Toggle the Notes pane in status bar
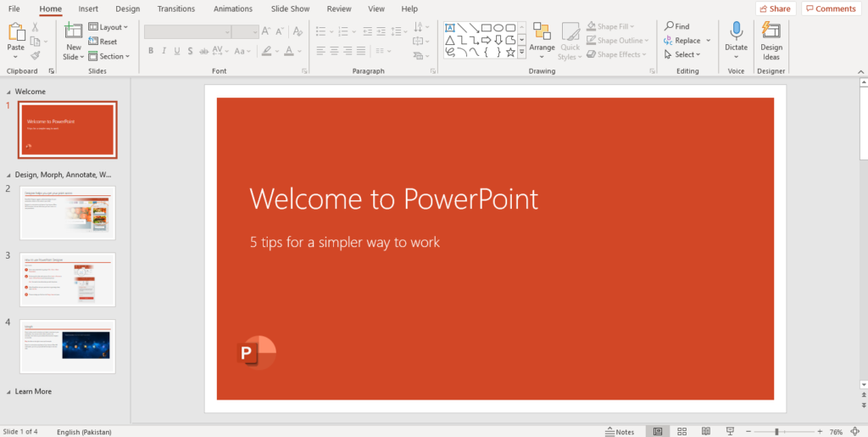This screenshot has width=868, height=437. click(620, 431)
